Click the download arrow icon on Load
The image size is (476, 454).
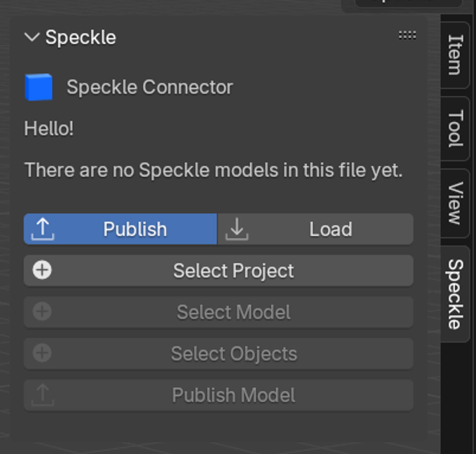click(x=237, y=229)
